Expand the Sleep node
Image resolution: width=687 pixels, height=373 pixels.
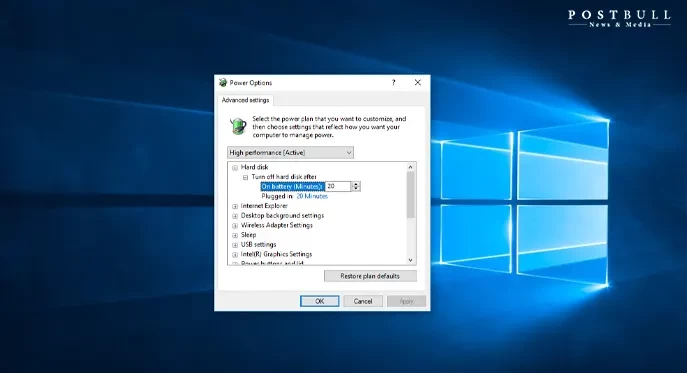point(235,235)
